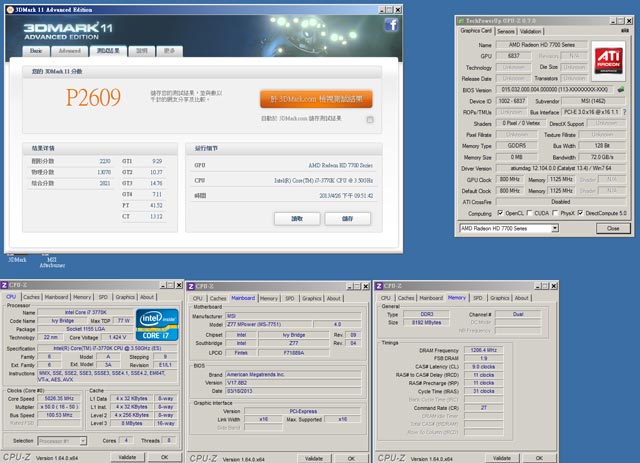Screen dimensions: 640x463
Task: Open the AMD Radeon HD 7700 Series dropdown
Action: tap(509, 228)
